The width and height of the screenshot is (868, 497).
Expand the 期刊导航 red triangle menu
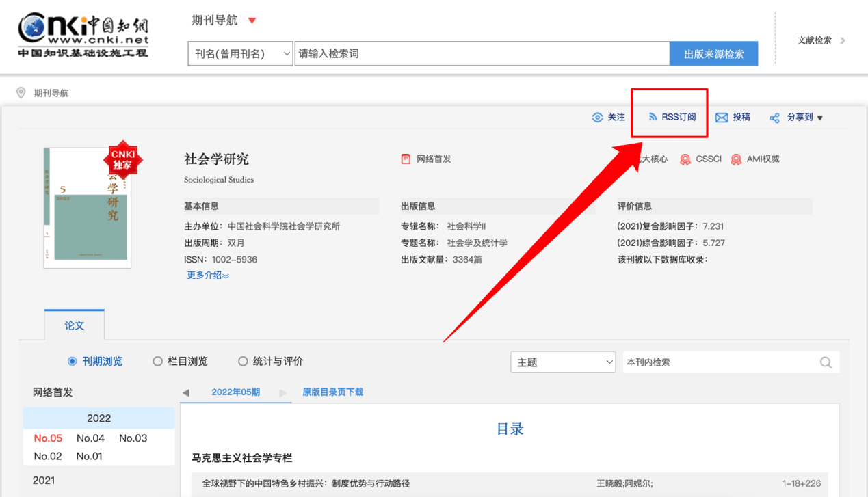coord(252,20)
